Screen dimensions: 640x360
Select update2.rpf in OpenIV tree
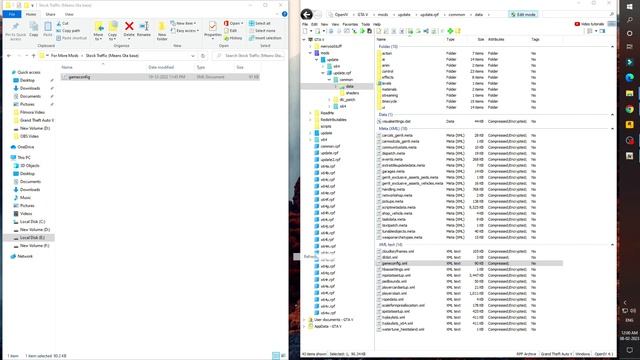point(330,160)
